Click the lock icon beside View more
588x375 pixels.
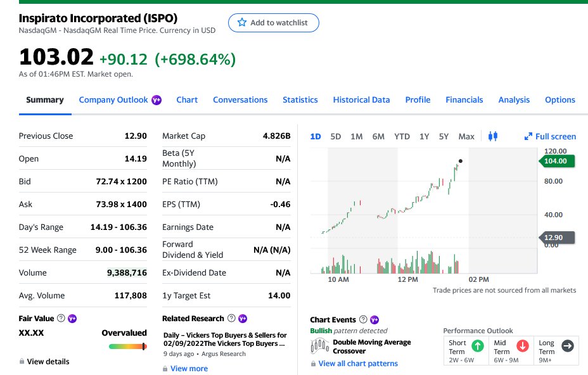point(165,369)
